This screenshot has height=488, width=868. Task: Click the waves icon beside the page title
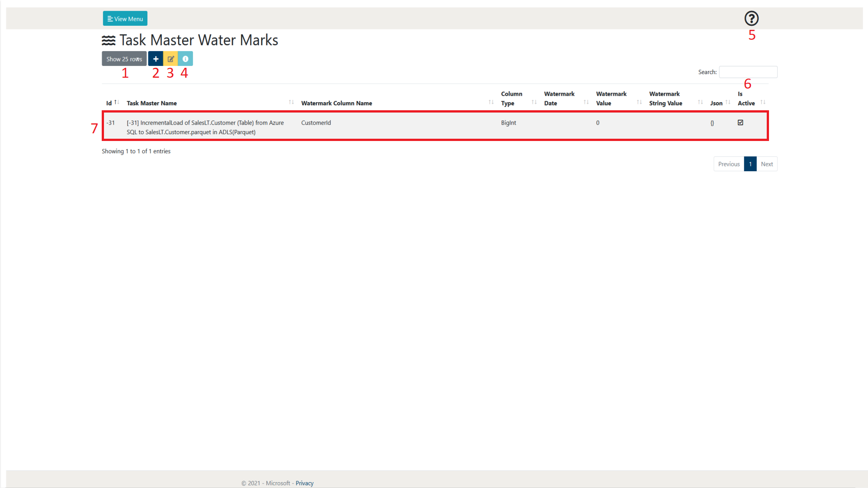tap(108, 40)
